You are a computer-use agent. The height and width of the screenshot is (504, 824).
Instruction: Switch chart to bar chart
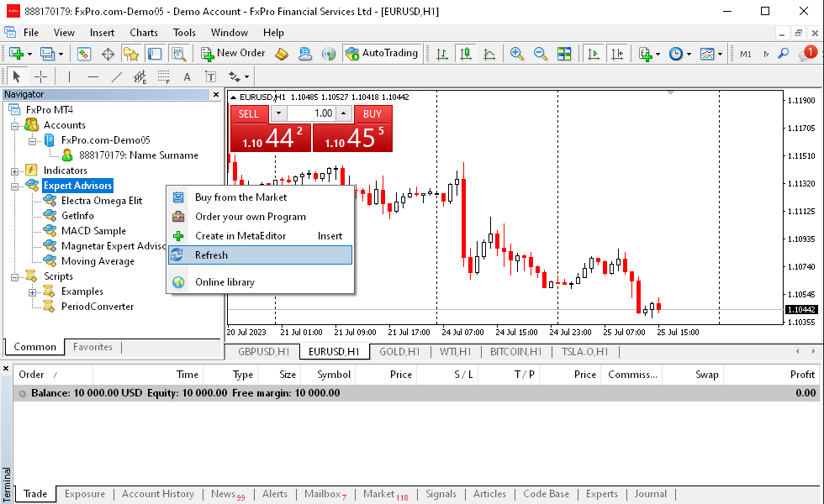[442, 54]
